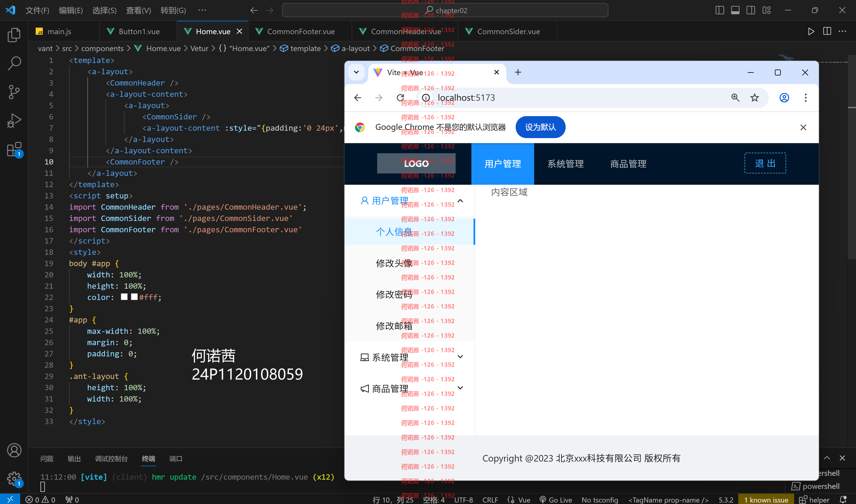The height and width of the screenshot is (504, 856).
Task: Select 个人信息 sidebar item
Action: (x=410, y=232)
